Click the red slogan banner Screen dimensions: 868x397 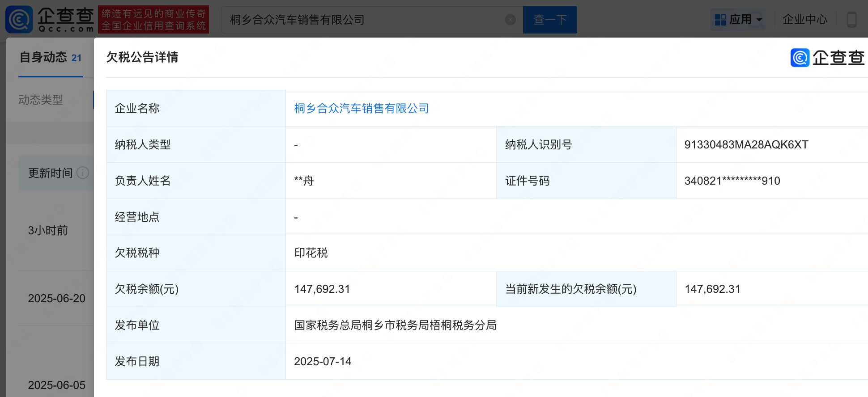pos(153,20)
